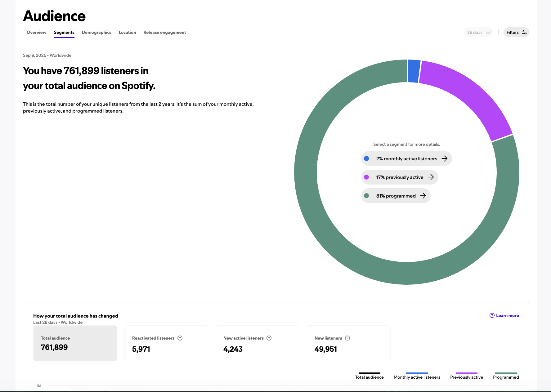Select the Total audience stat card
Image resolution: width=551 pixels, height=392 pixels.
tap(75, 343)
